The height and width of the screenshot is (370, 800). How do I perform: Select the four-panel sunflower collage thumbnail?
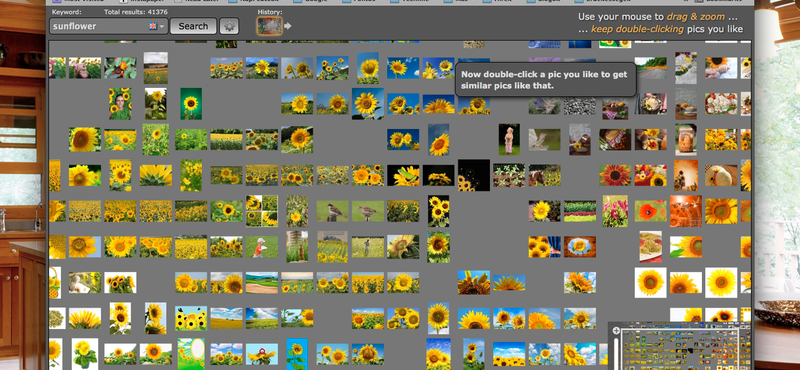coord(262,211)
